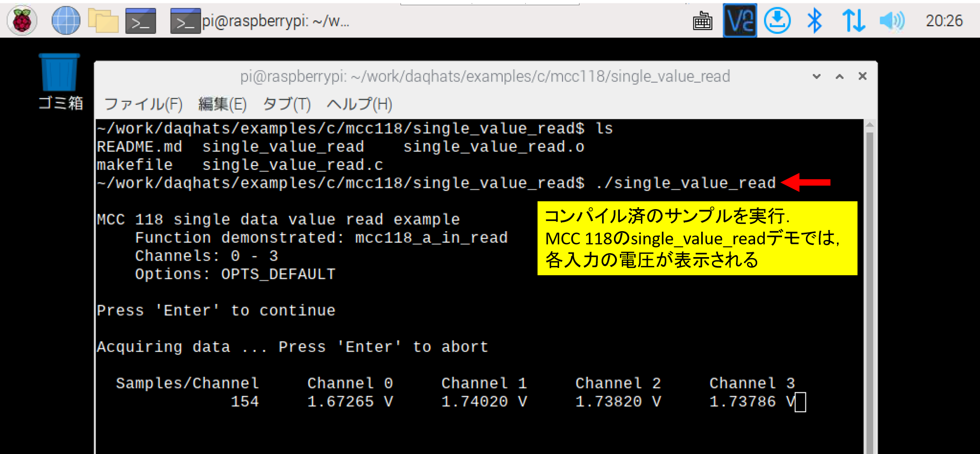Open the on-screen keyboard tray icon
The height and width of the screenshot is (454, 980).
pos(702,21)
